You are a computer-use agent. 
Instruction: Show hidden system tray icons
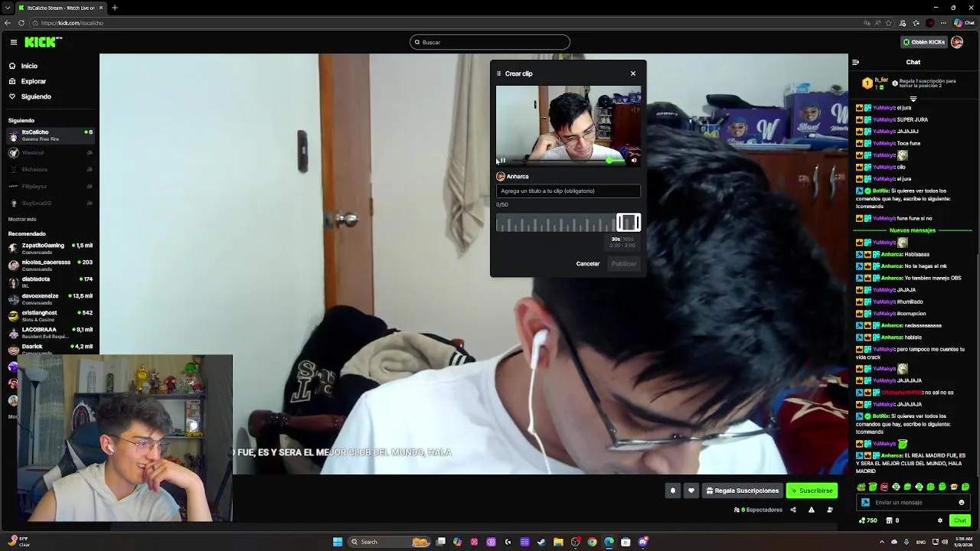coord(882,542)
